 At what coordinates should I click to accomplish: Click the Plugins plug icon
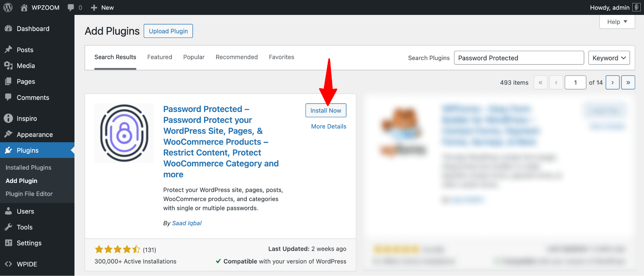[8, 150]
